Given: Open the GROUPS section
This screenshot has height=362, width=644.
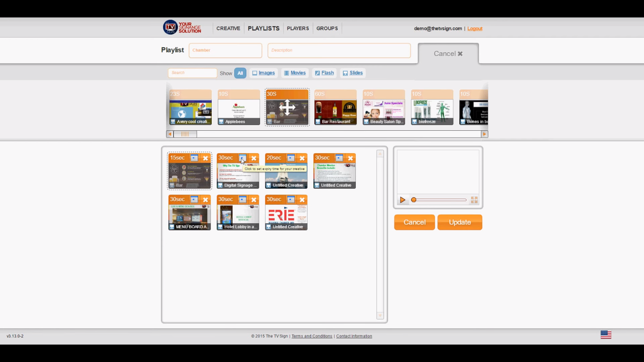Looking at the screenshot, I should [327, 28].
